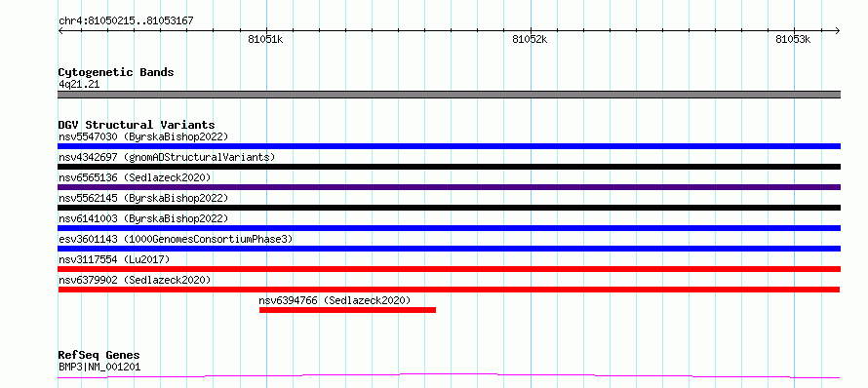Click the chr4:81050215..81053167 coordinates text

(x=126, y=21)
